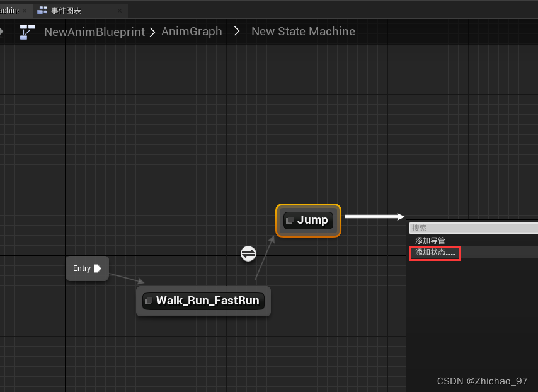Viewport: 538px width, 392px height.
Task: Open the AnimGraph breadcrumb link
Action: coord(192,31)
